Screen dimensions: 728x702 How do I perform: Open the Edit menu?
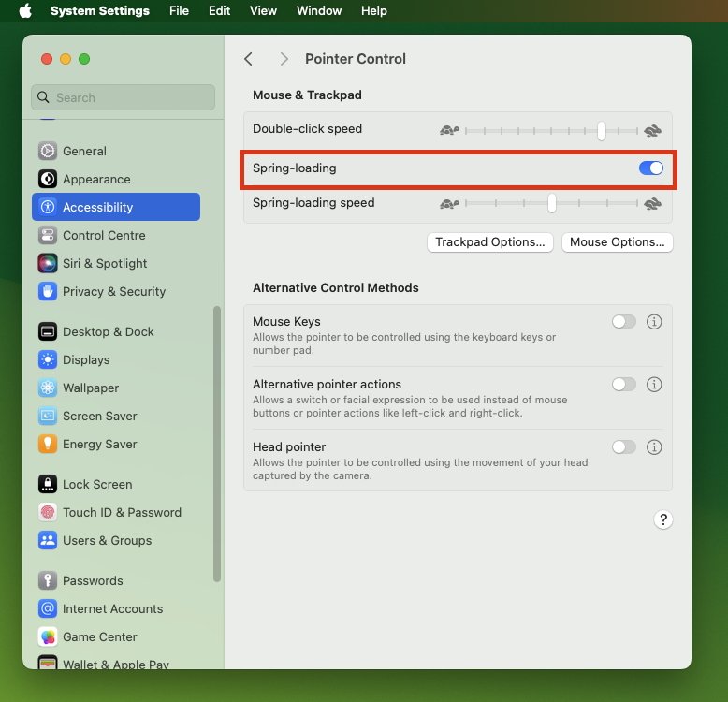click(x=219, y=10)
